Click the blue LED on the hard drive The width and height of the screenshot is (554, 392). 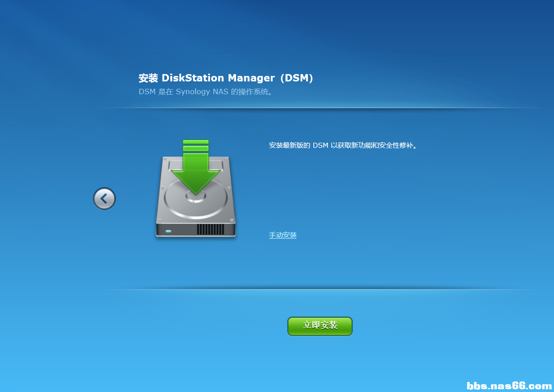pyautogui.click(x=168, y=231)
